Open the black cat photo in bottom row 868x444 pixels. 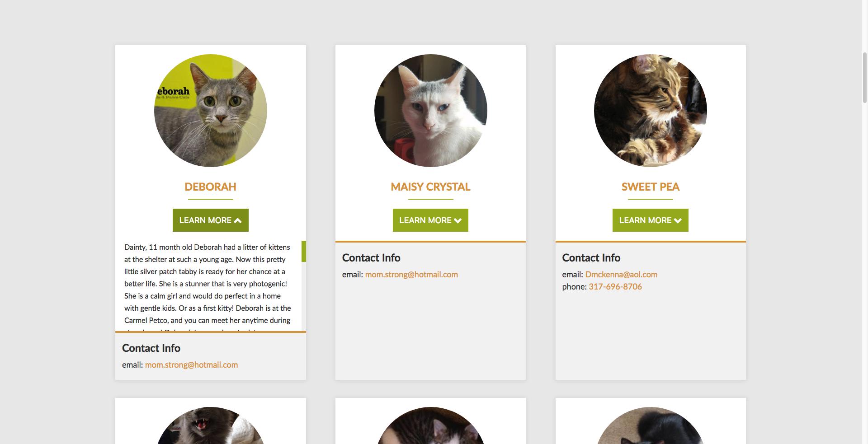click(650, 425)
